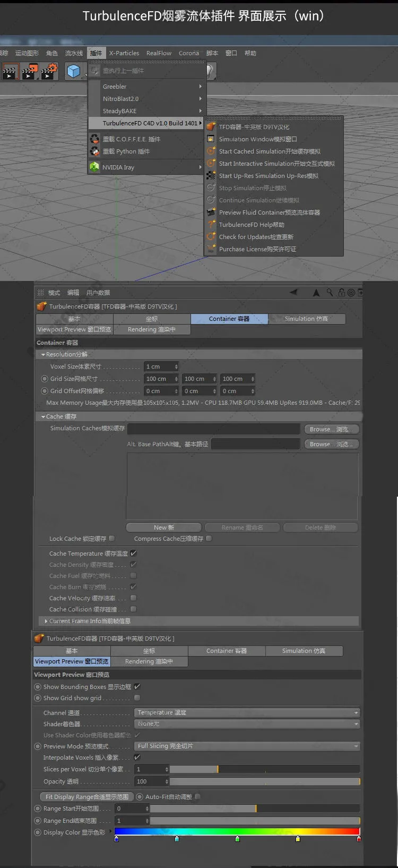398x868 pixels.
Task: Click the TFD container icon in submenu
Action: coord(211,127)
